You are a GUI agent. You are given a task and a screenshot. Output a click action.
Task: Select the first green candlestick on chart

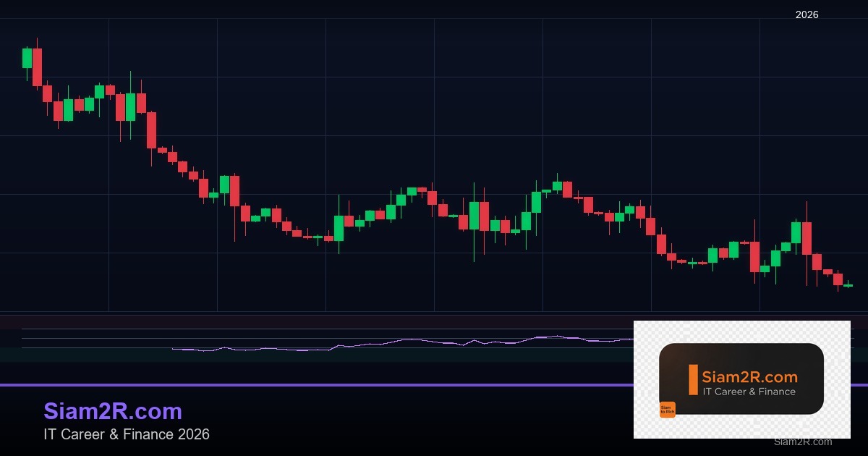[25, 58]
